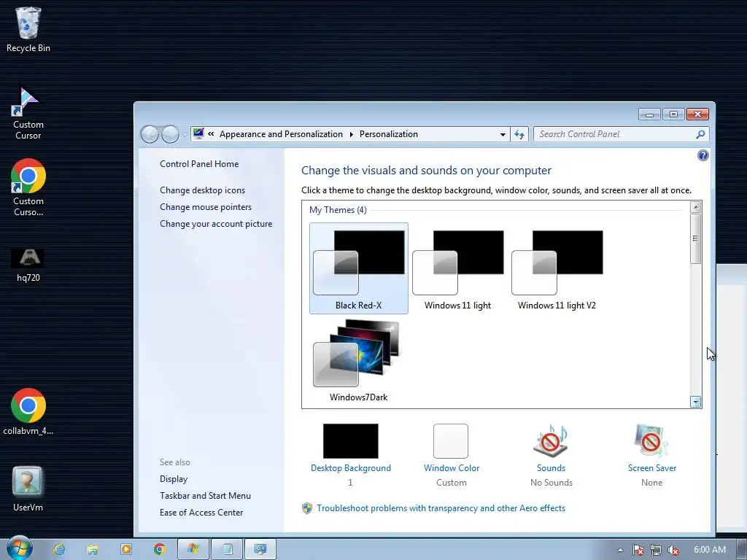Screen dimensions: 747x560
Task: Select the Windows 11 light theme
Action: point(458,268)
